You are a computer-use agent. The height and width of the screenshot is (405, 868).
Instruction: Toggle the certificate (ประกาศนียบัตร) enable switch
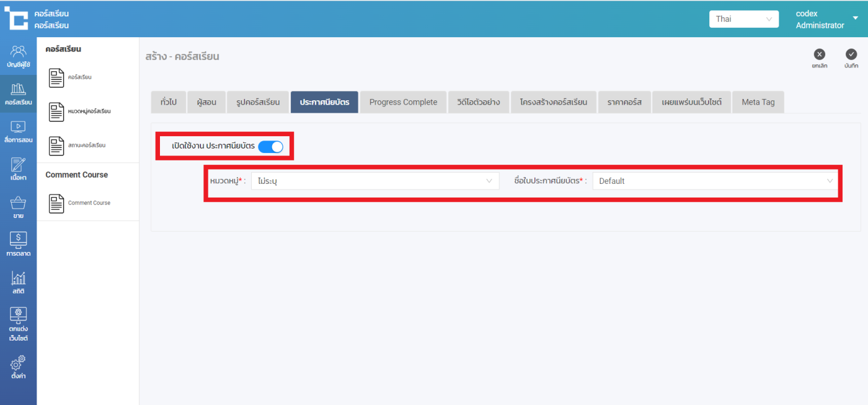coord(270,146)
